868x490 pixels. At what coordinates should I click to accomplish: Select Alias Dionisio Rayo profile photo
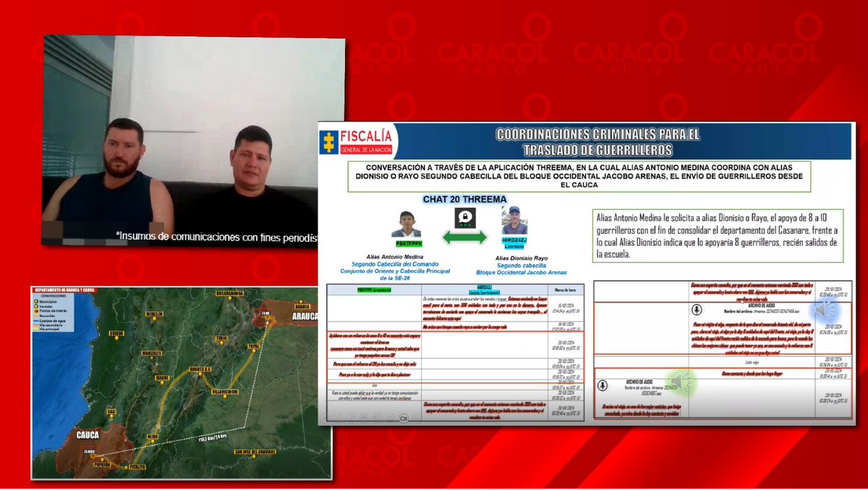click(x=514, y=221)
